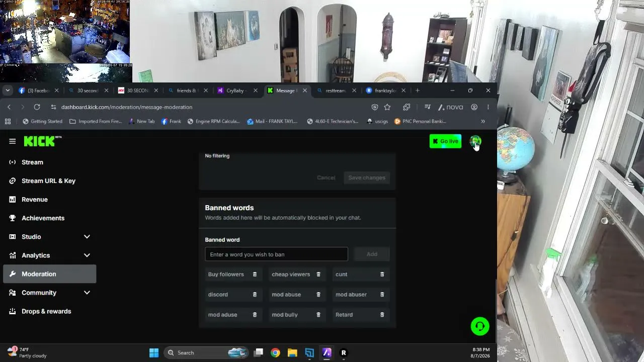Reload the current page

coord(37,107)
